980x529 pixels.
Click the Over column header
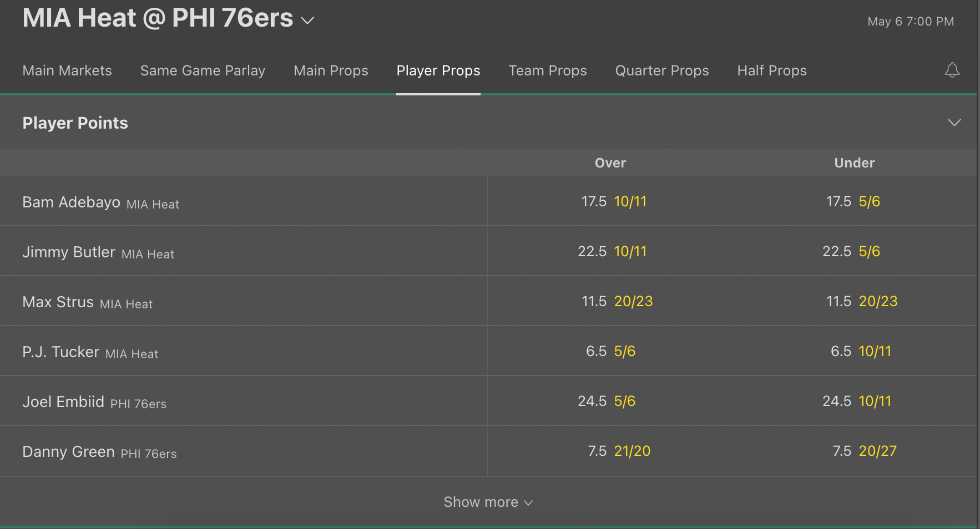(610, 162)
